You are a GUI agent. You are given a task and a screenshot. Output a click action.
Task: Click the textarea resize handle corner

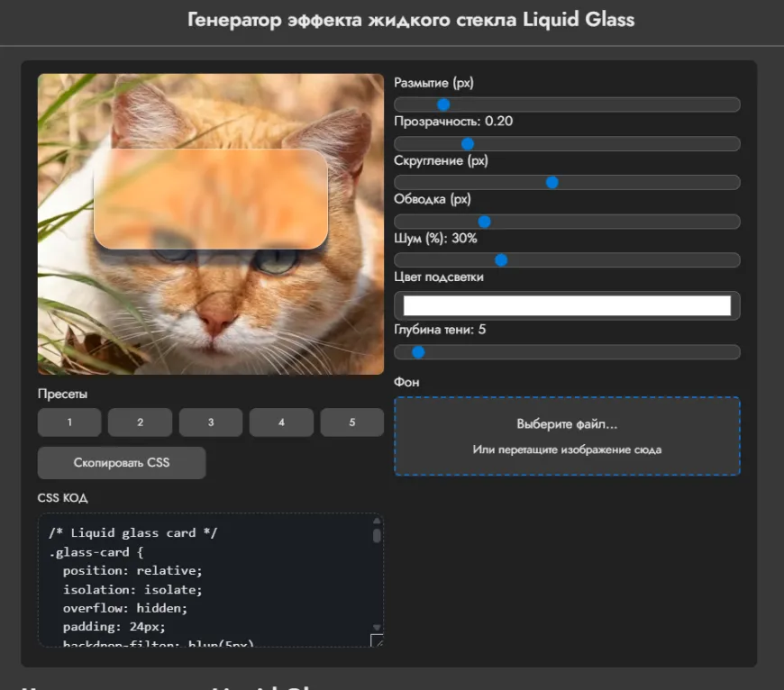pyautogui.click(x=377, y=640)
